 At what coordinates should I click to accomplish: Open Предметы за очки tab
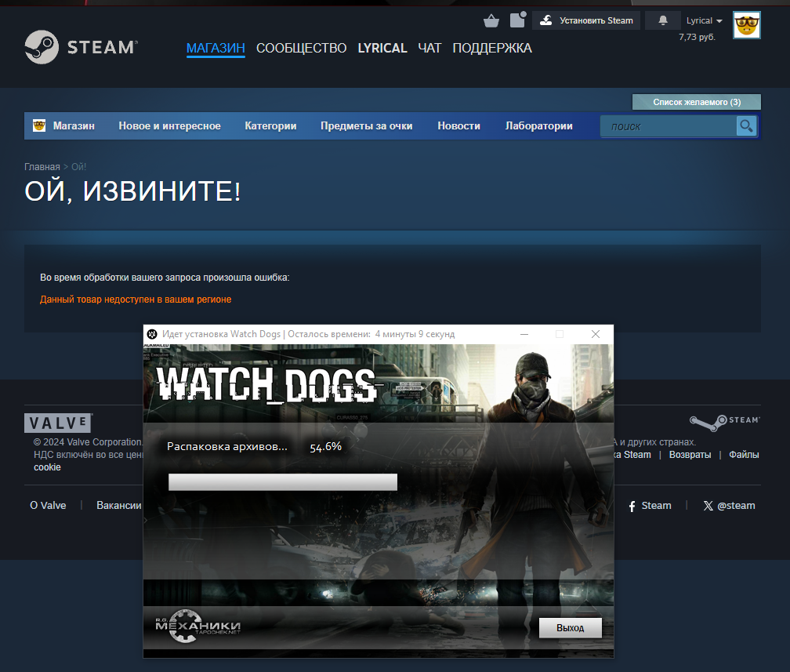[x=367, y=126]
